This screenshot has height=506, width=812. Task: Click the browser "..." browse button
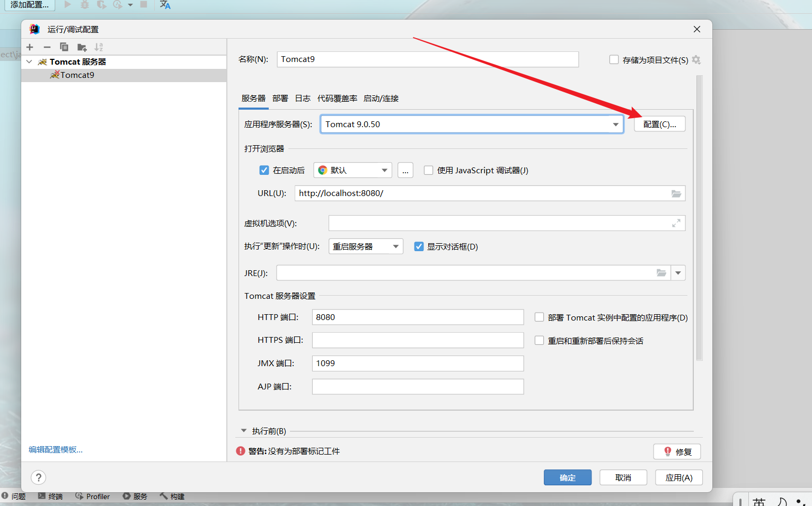tap(405, 170)
